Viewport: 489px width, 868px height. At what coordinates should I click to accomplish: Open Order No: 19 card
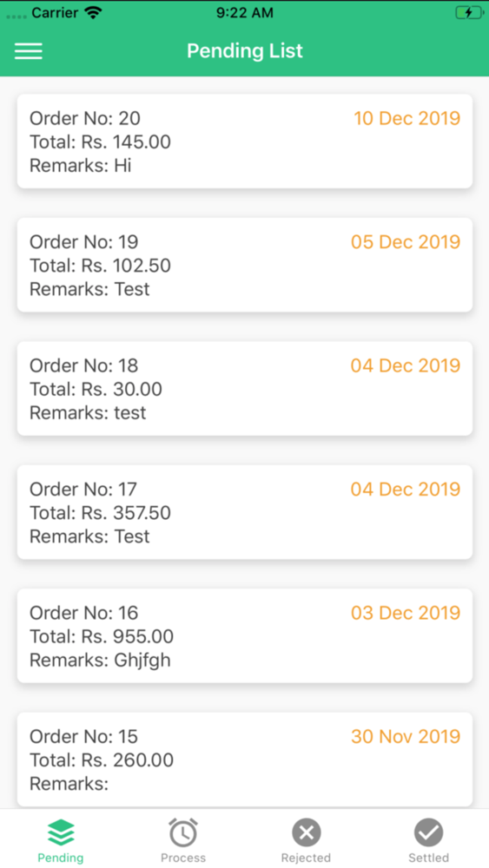[x=245, y=265]
